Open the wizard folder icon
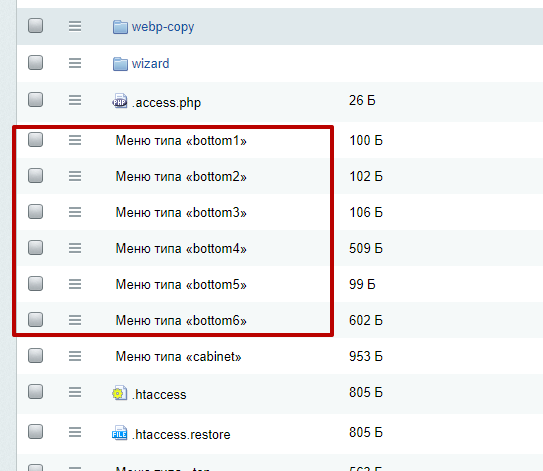The image size is (543, 471). 120,64
